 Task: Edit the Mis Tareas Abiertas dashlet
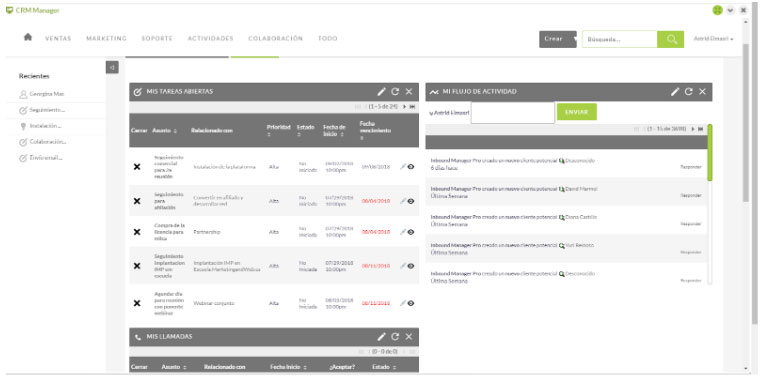point(381,92)
